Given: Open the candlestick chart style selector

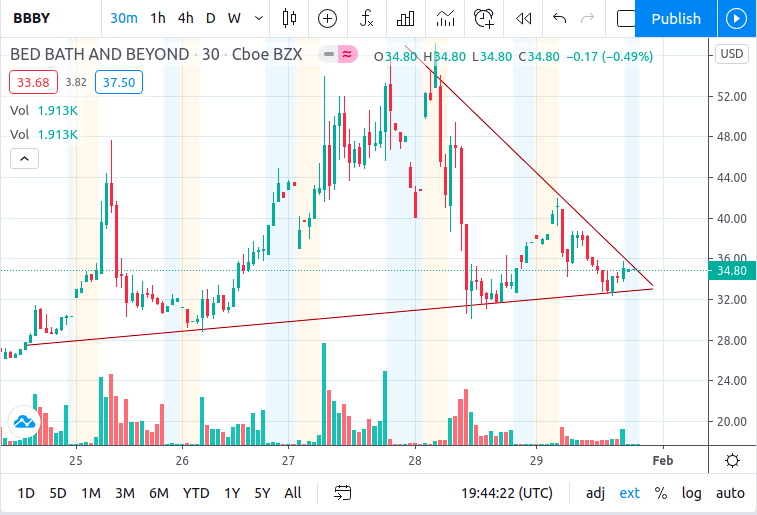Looking at the screenshot, I should pyautogui.click(x=289, y=18).
